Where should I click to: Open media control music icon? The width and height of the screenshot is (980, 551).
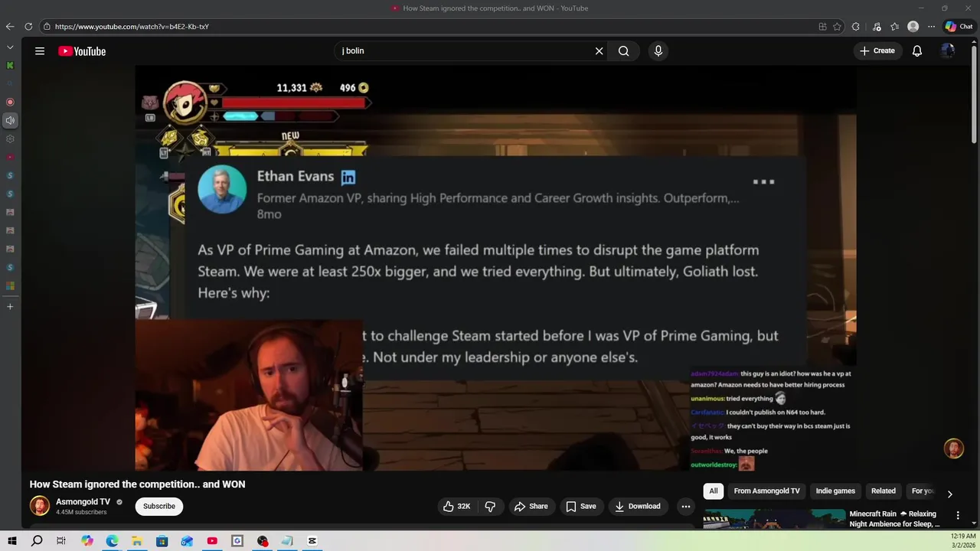click(877, 27)
